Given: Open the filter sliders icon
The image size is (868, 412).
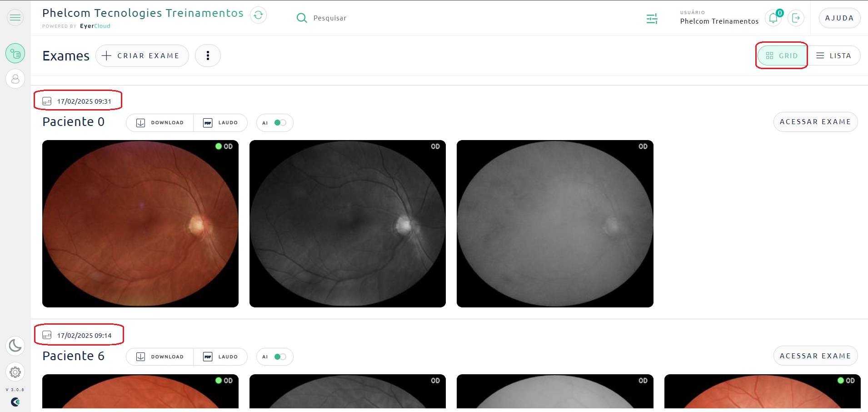Looking at the screenshot, I should coord(652,19).
